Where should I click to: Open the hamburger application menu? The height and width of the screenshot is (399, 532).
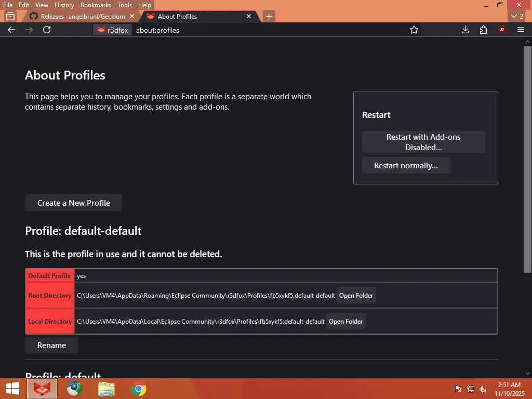(x=520, y=30)
